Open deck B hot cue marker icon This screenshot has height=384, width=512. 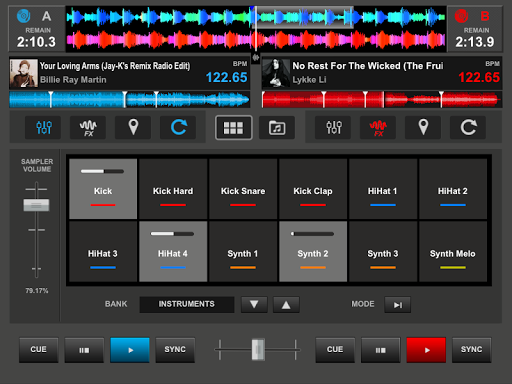click(423, 127)
